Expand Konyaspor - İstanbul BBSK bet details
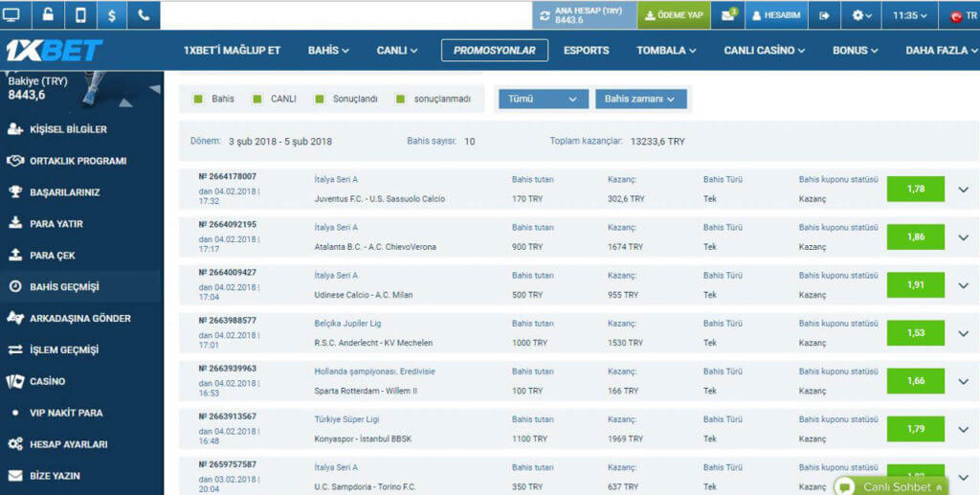This screenshot has width=980, height=495. 963,429
